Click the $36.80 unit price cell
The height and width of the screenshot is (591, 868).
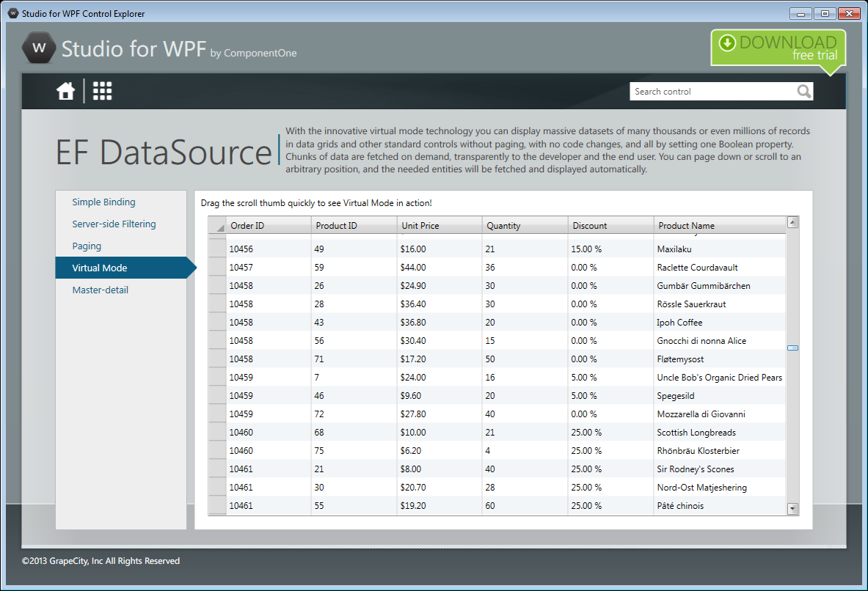(440, 322)
